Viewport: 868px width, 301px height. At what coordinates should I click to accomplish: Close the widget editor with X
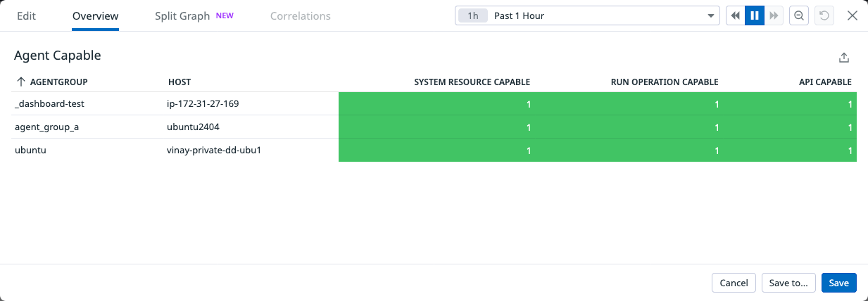[x=852, y=15]
